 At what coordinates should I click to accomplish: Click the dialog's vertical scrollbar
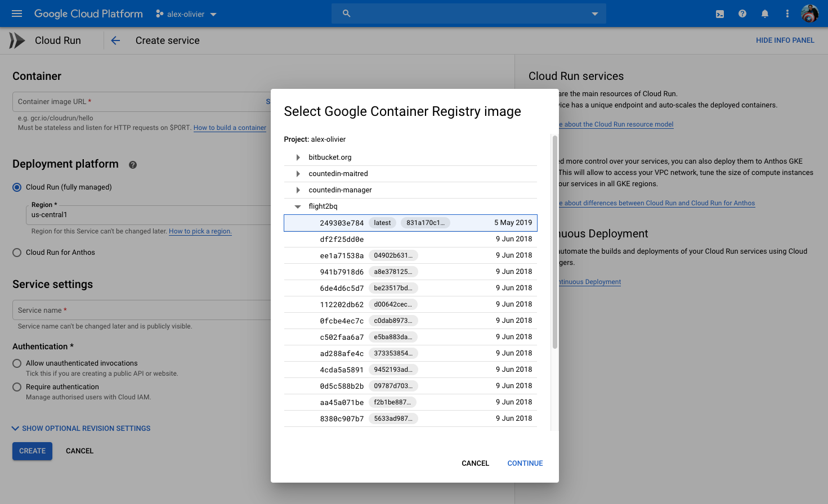(x=555, y=242)
